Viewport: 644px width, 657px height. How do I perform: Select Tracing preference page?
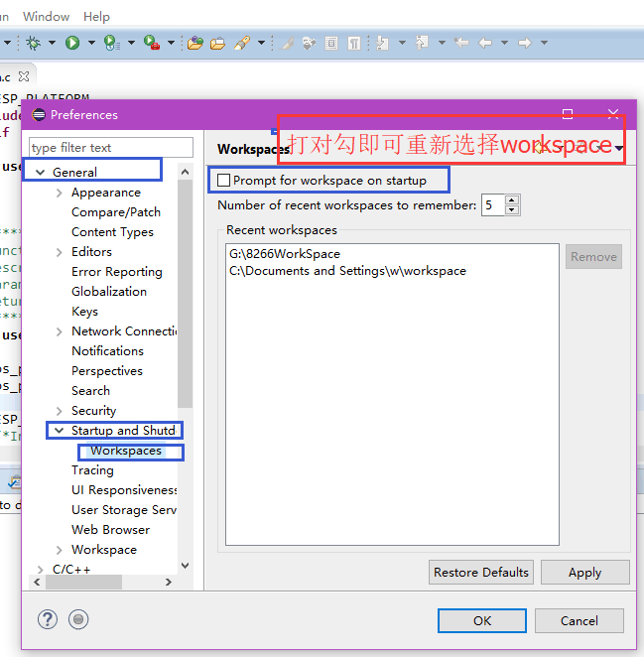coord(92,470)
